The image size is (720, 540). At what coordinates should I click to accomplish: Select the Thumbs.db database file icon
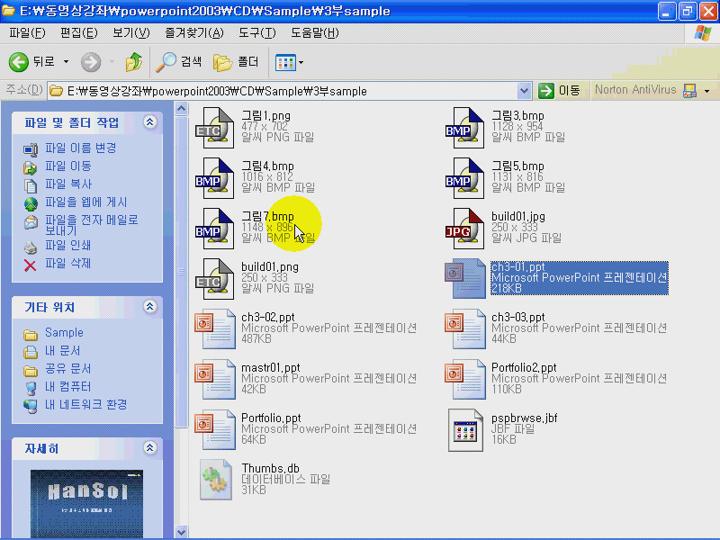tap(216, 480)
